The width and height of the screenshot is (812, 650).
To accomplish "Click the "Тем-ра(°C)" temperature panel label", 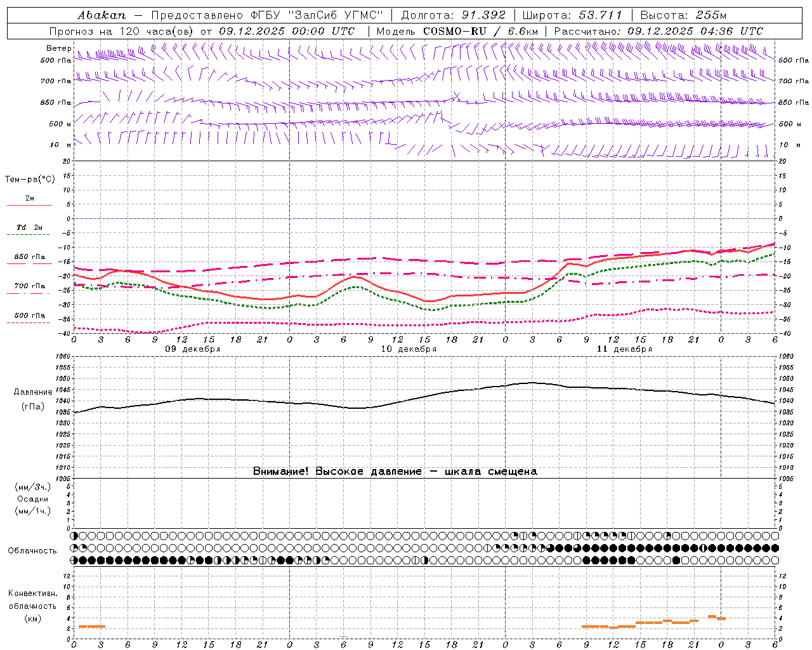I will 30,180.
